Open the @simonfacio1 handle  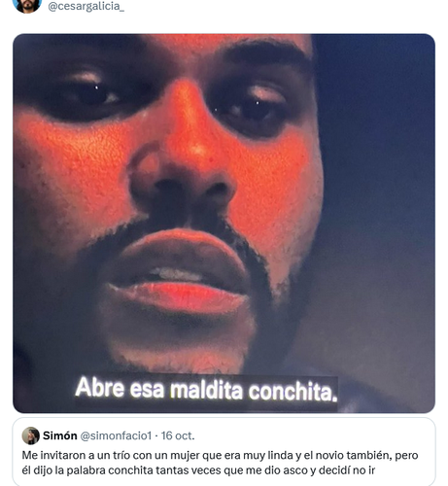116,436
